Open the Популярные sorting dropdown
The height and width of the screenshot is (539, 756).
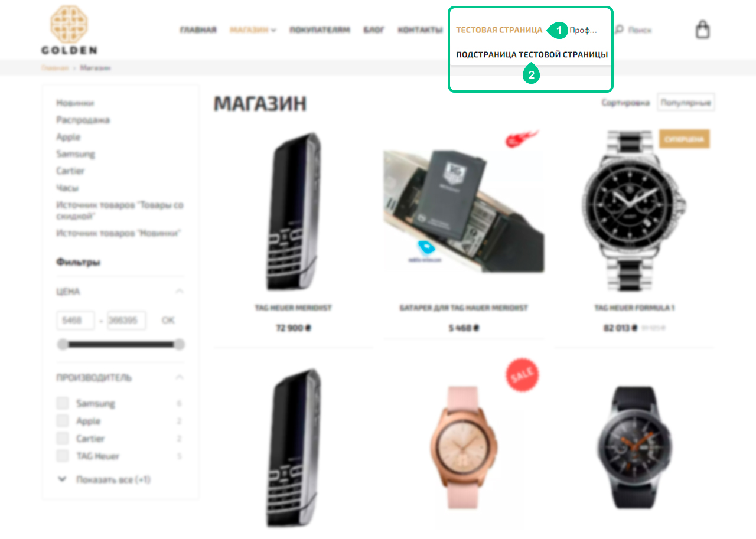[x=686, y=103]
